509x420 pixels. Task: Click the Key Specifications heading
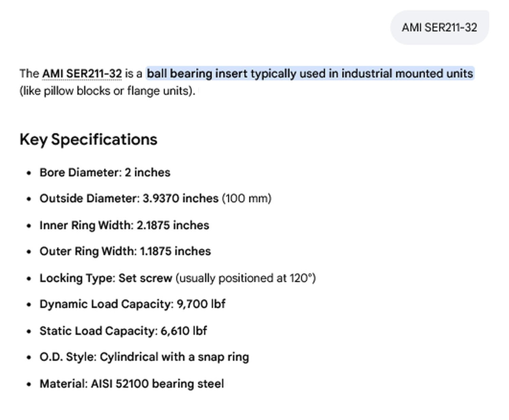[89, 140]
